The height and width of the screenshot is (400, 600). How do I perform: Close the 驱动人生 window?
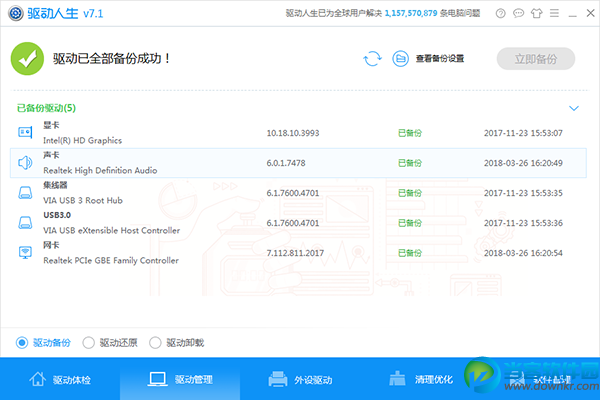click(590, 13)
